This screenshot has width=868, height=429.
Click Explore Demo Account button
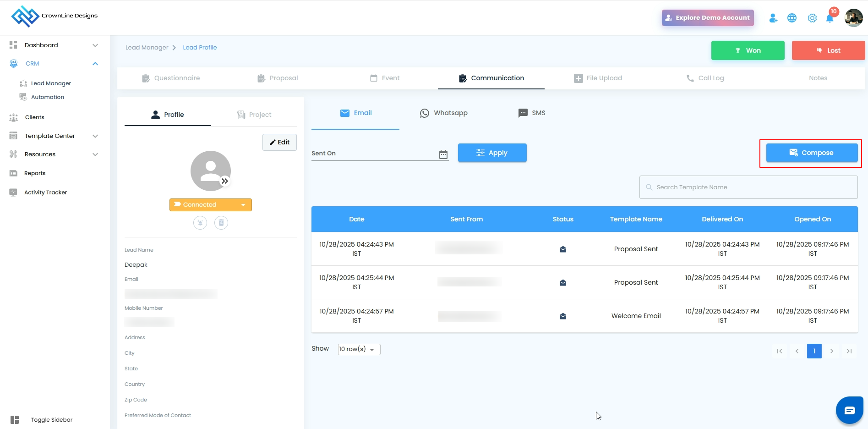[708, 18]
